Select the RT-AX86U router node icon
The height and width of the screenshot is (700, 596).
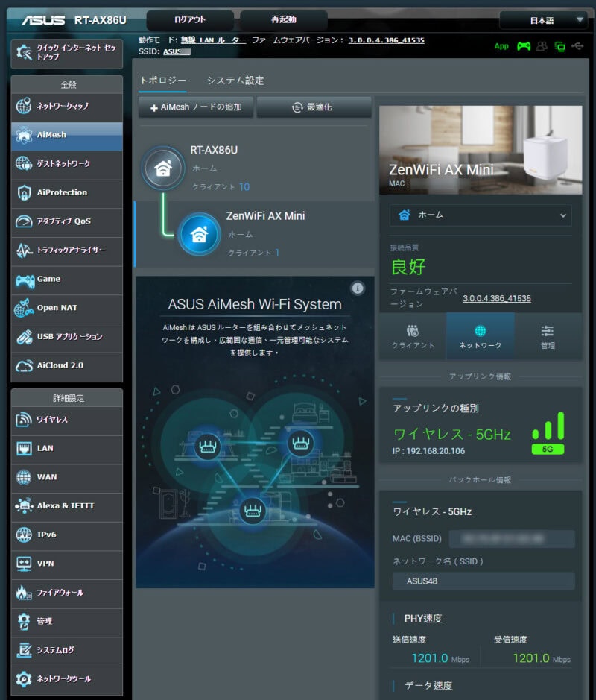pos(162,168)
